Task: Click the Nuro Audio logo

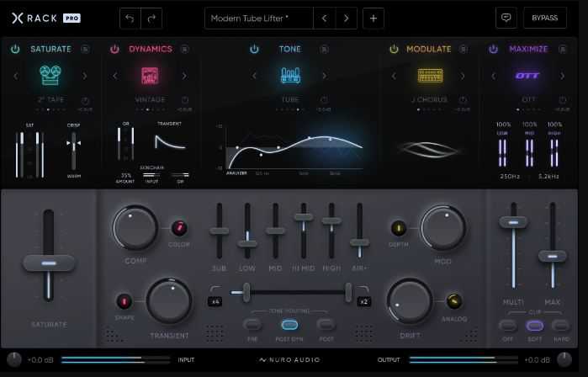Action: click(x=289, y=359)
